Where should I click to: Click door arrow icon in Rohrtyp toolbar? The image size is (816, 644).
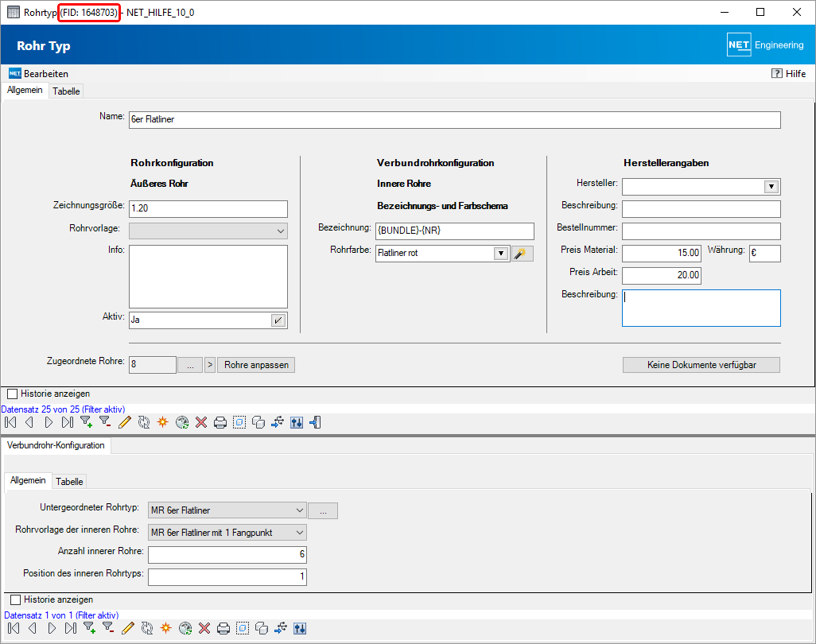316,422
